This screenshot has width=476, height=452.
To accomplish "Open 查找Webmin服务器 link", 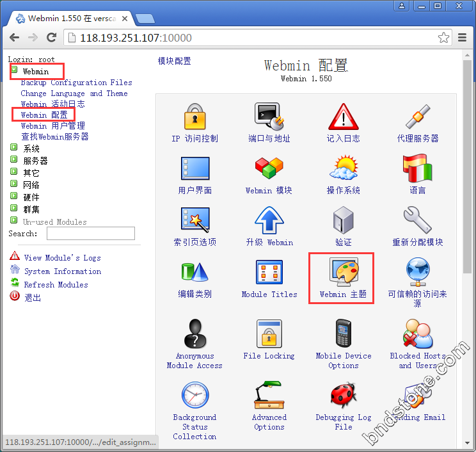I will (55, 137).
